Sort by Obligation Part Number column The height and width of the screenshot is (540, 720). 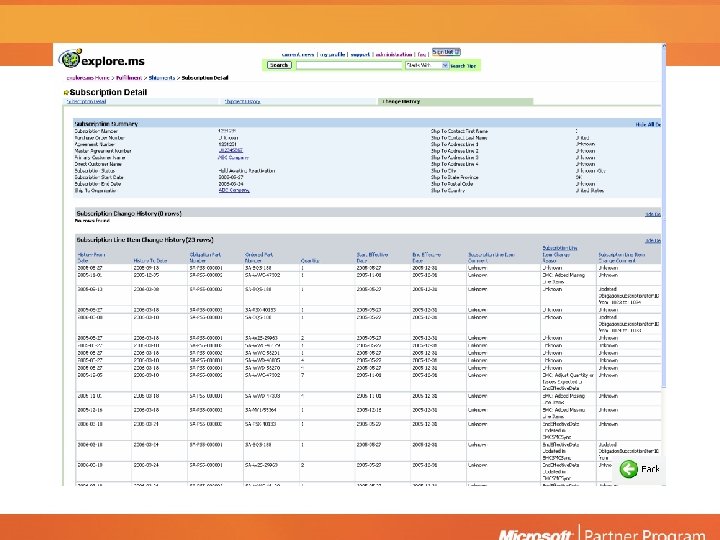click(x=205, y=257)
